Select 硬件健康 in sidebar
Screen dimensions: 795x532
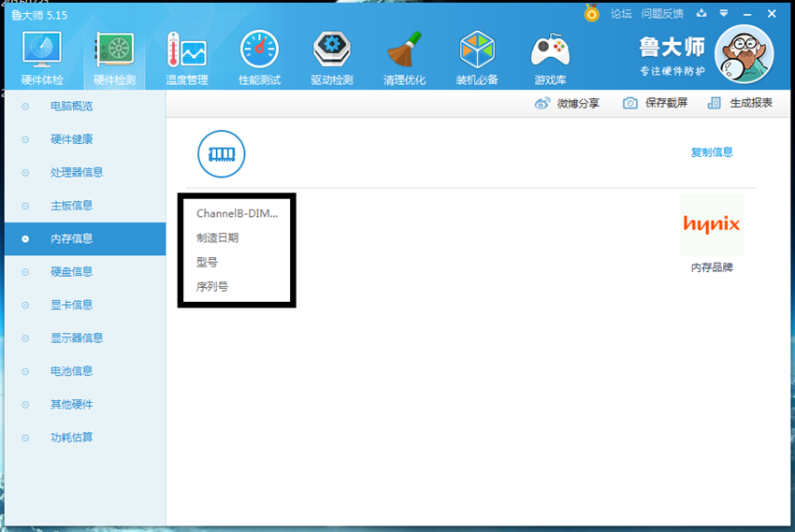click(85, 139)
